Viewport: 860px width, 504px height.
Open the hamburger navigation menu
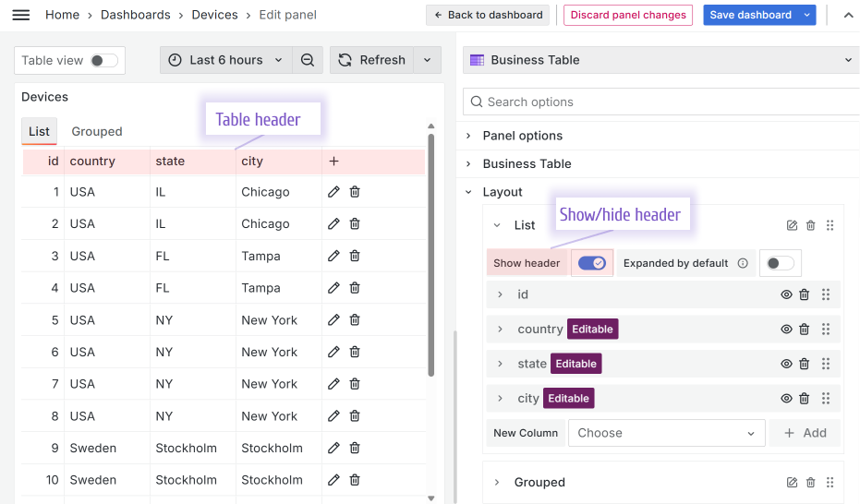pos(20,15)
